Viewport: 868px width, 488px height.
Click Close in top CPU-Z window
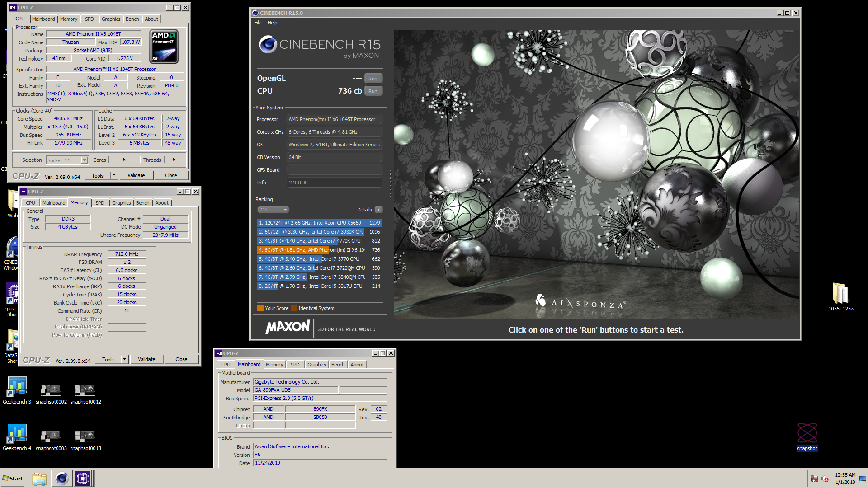click(171, 175)
